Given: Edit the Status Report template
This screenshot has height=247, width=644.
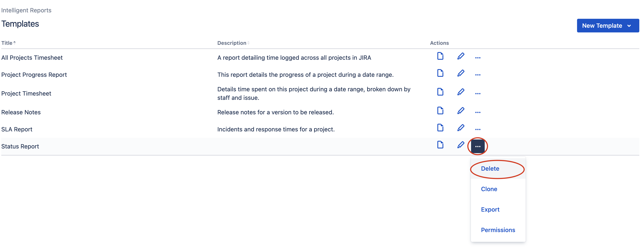Looking at the screenshot, I should (x=460, y=145).
